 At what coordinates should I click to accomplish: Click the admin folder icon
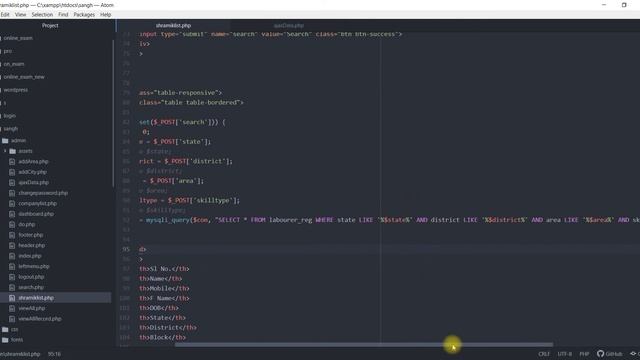coord(5,140)
